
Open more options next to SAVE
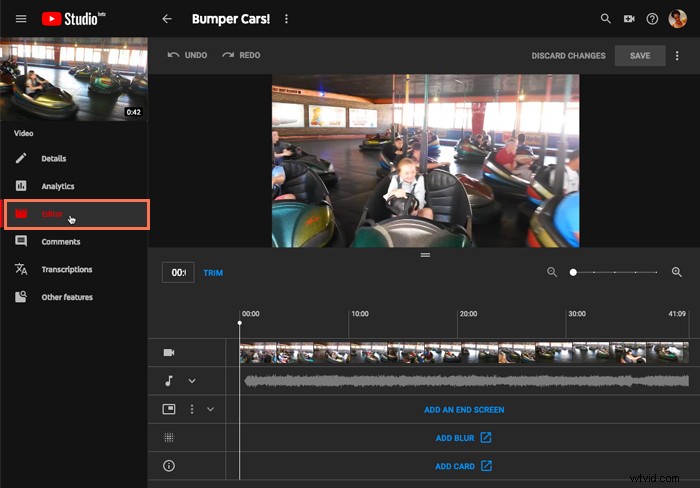click(677, 56)
